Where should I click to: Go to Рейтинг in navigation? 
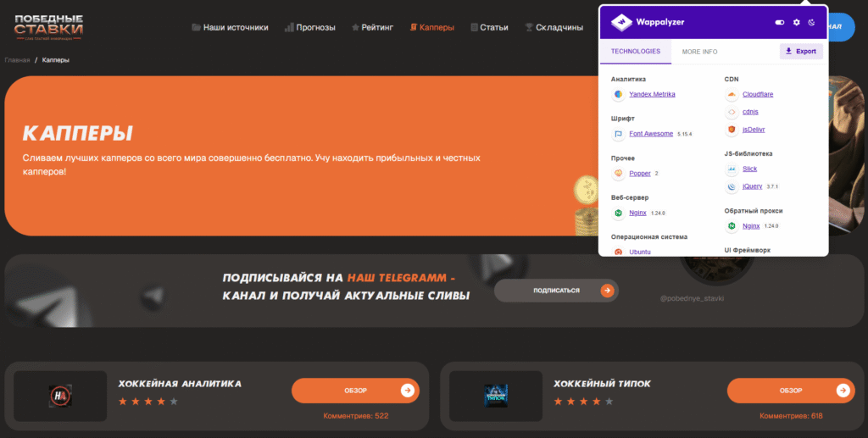click(372, 27)
